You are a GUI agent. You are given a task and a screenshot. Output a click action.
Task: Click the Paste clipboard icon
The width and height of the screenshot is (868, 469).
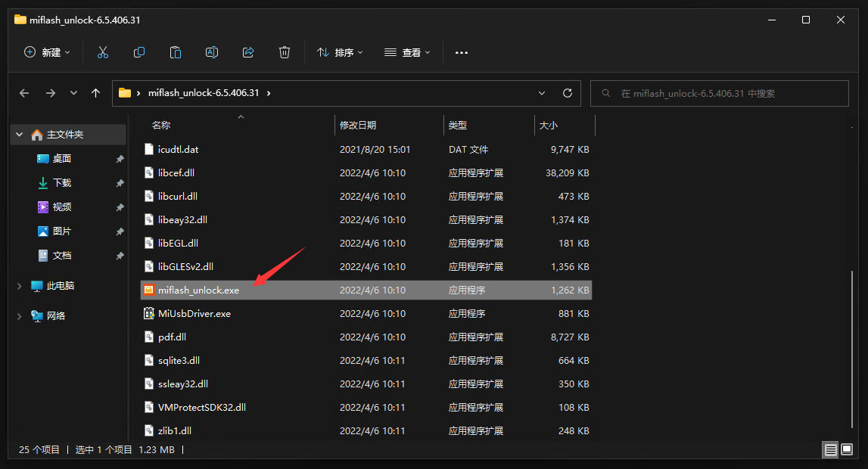click(176, 52)
